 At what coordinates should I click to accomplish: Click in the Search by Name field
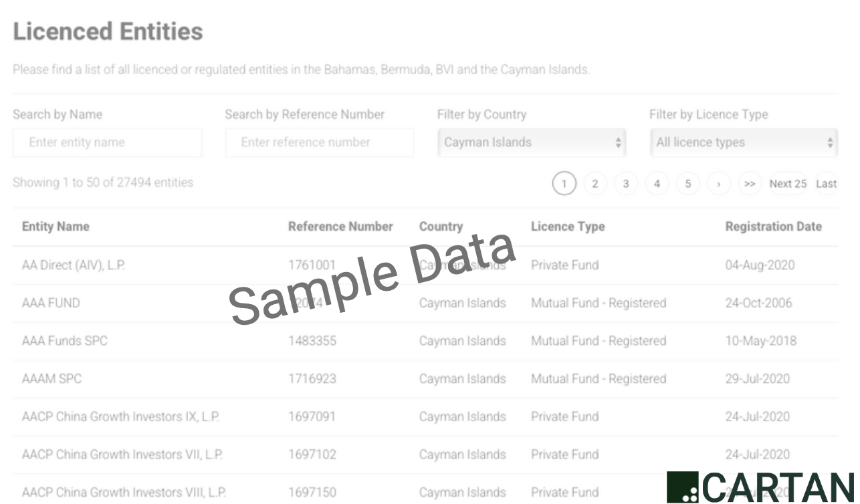(107, 142)
